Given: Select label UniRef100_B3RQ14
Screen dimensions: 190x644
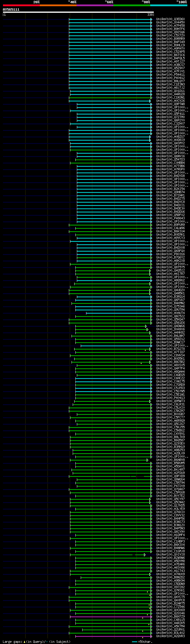Looking at the screenshot, I should (170, 297).
